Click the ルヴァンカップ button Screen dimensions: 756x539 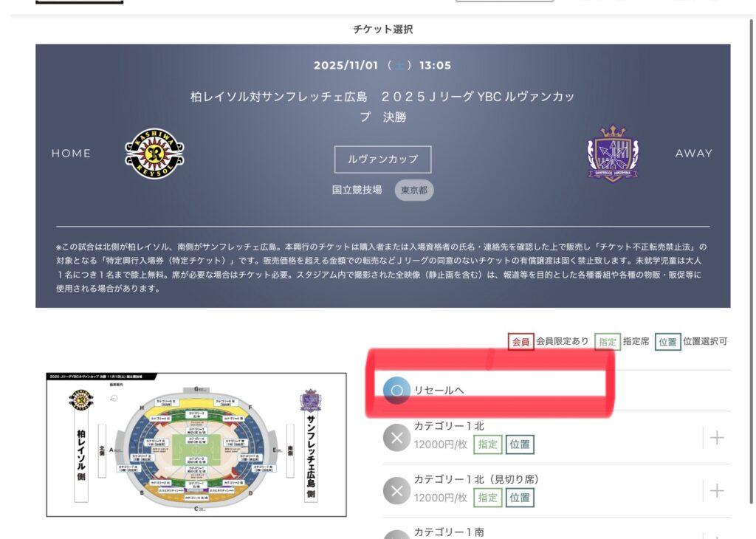point(382,159)
